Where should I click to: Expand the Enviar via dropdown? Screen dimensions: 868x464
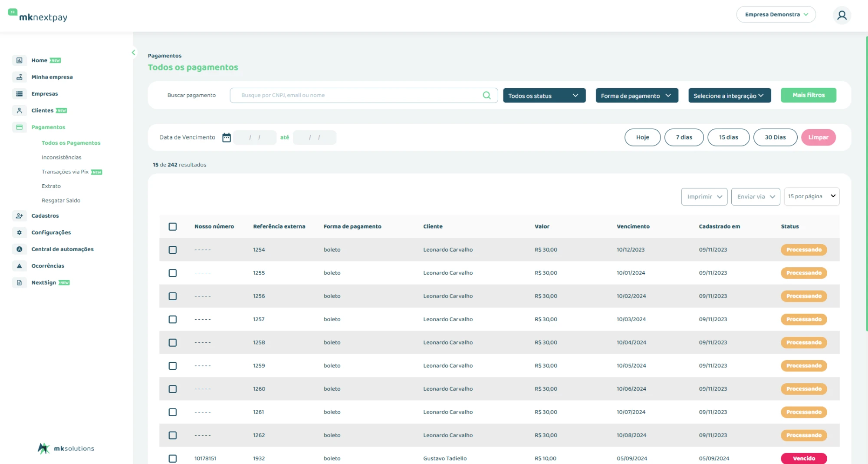click(x=755, y=196)
